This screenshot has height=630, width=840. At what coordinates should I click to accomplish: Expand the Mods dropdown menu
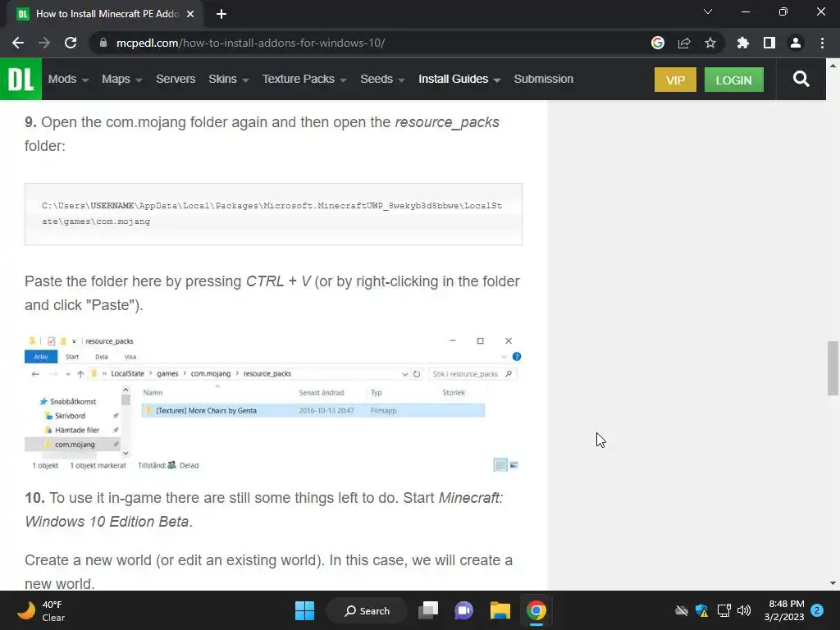point(68,80)
